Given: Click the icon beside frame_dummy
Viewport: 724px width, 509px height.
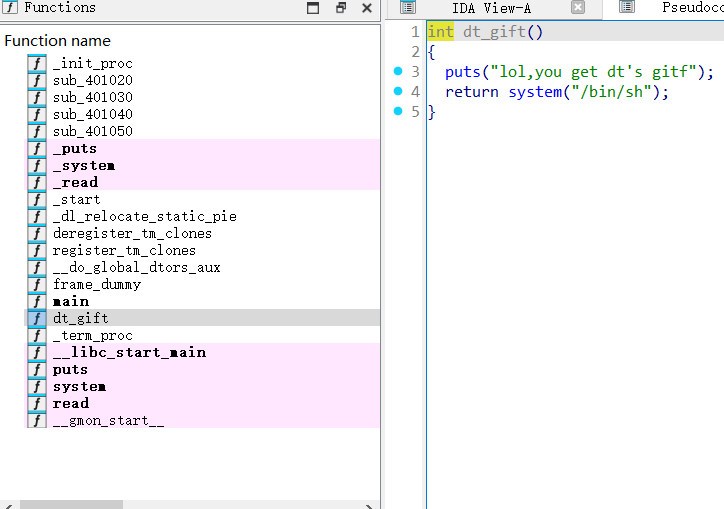Looking at the screenshot, I should [x=37, y=285].
